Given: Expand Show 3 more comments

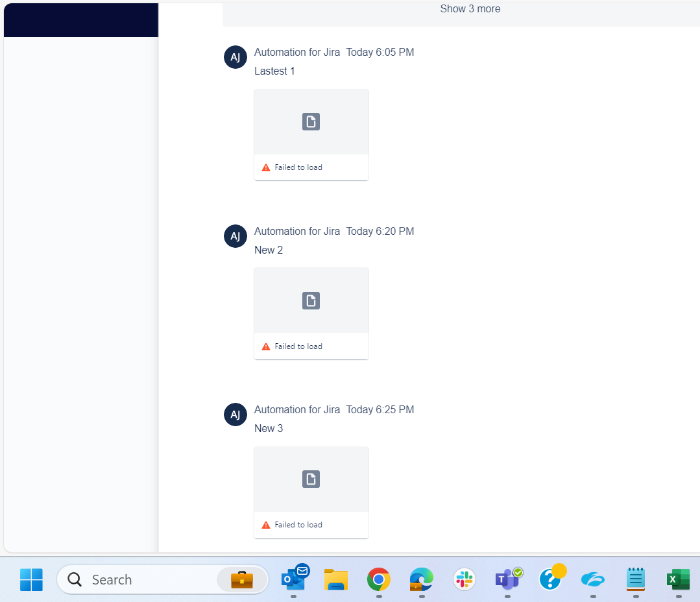Looking at the screenshot, I should 470,8.
